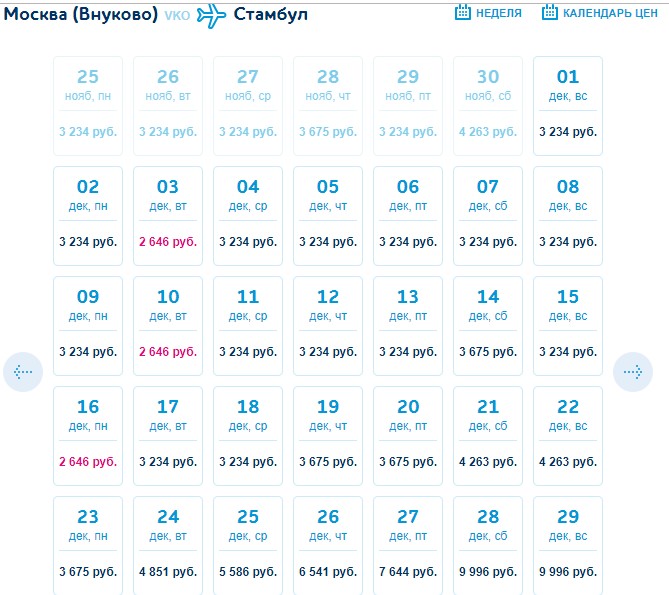Show next dates with right arrow
This screenshot has height=595, width=669.
pyautogui.click(x=632, y=372)
